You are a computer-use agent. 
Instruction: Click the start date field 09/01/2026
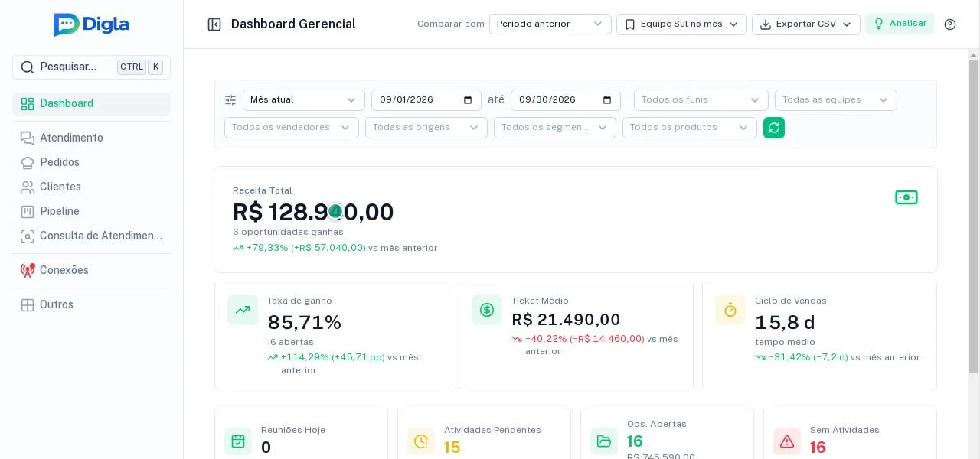coord(426,100)
